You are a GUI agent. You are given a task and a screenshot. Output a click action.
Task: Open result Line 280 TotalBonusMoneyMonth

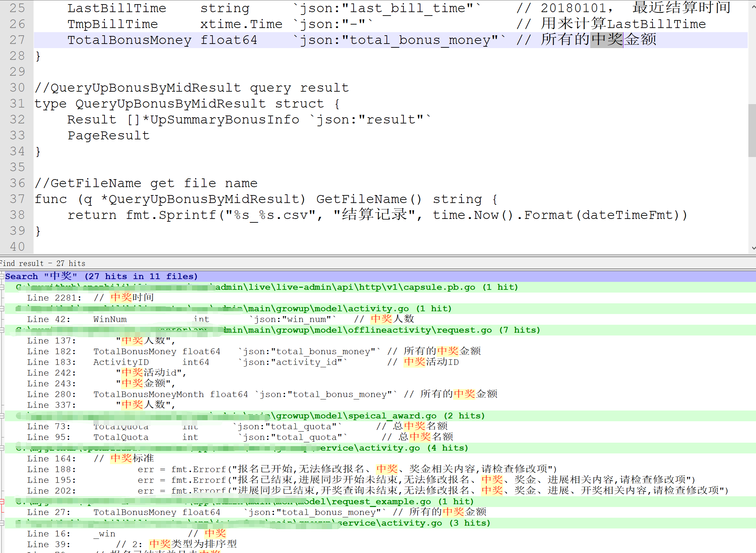[149, 394]
